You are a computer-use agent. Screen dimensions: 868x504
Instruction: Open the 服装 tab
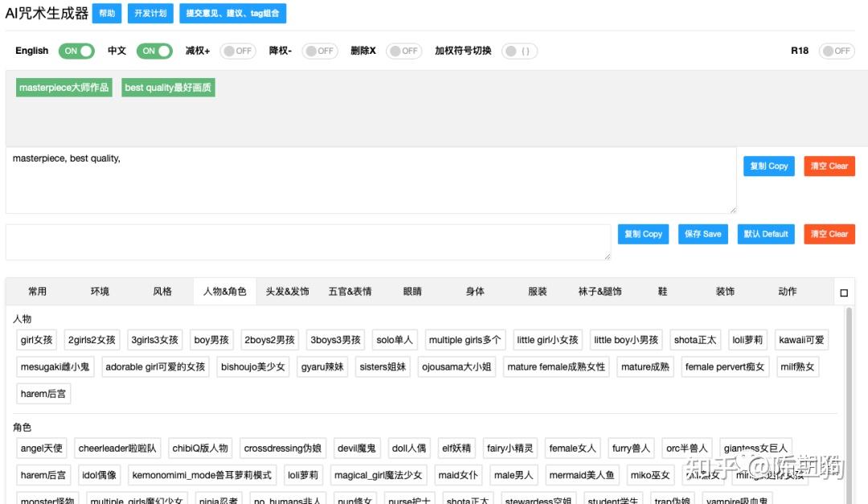tap(537, 292)
